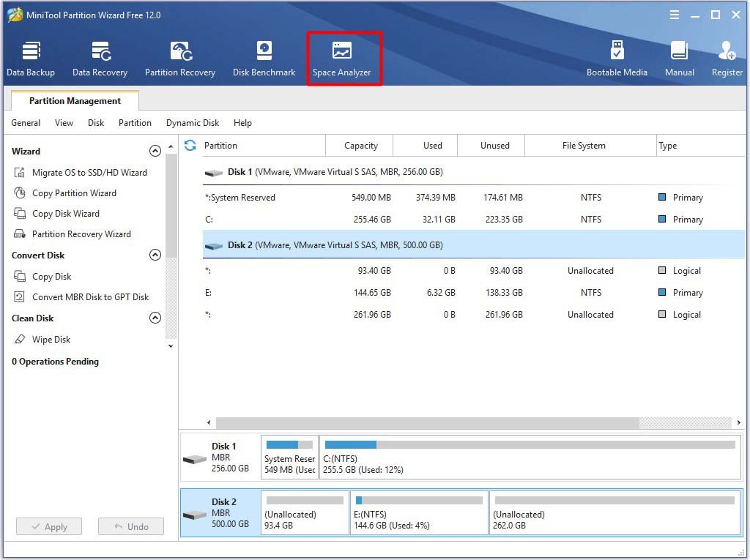This screenshot has height=560, width=750.
Task: Launch Data Recovery
Action: tap(100, 59)
